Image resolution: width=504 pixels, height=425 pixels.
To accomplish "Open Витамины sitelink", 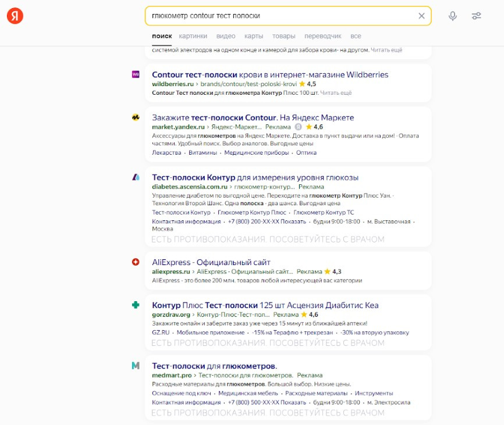I will click(203, 152).
